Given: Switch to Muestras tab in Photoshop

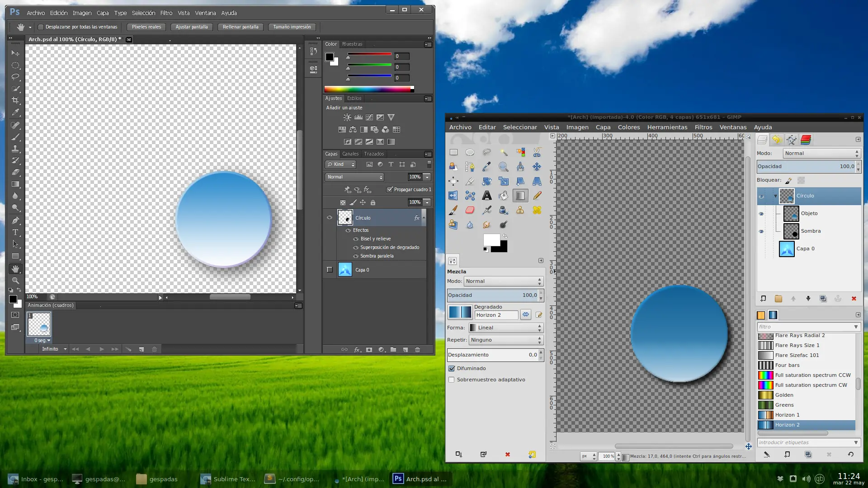Looking at the screenshot, I should (x=352, y=44).
